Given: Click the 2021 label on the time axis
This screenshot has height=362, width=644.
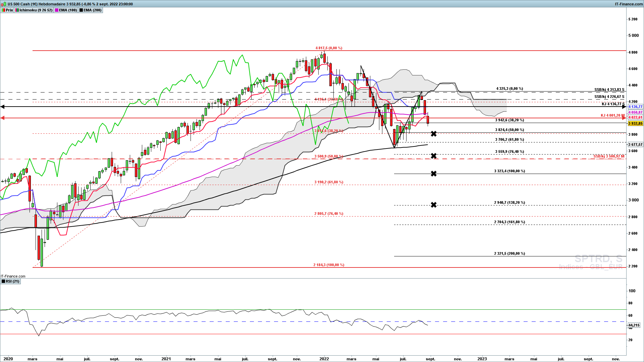Looking at the screenshot, I should (166, 359).
